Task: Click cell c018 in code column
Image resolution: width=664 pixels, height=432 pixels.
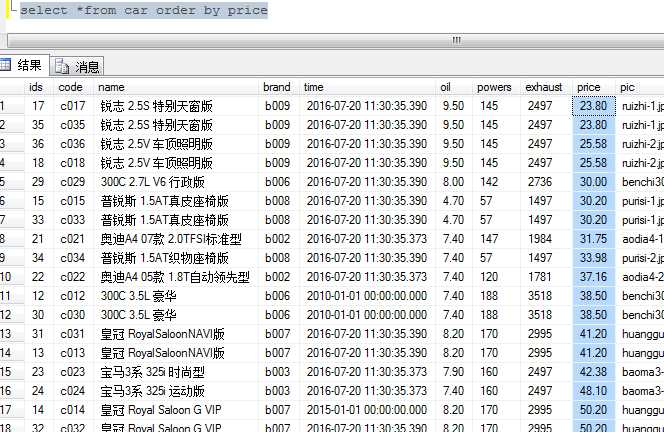Action: coord(72,163)
